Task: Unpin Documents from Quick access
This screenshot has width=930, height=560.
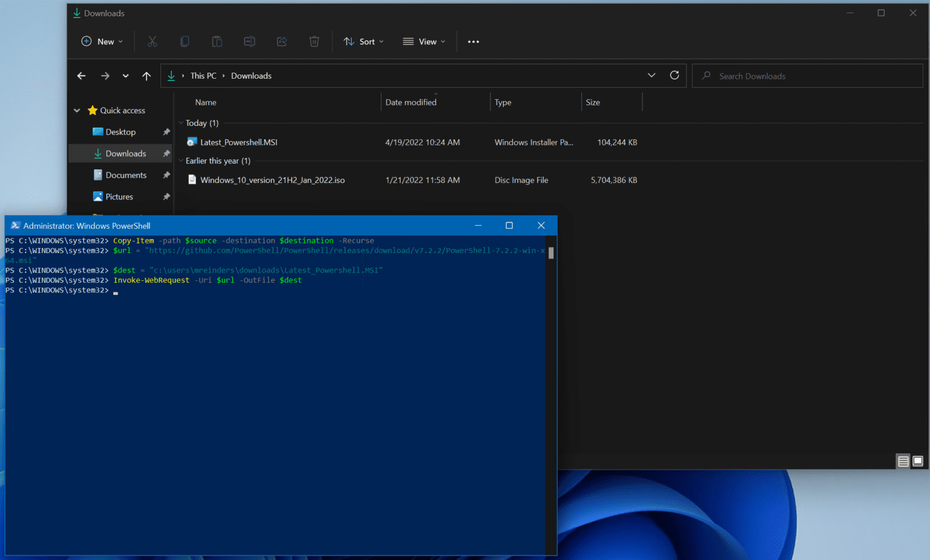Action: [167, 174]
